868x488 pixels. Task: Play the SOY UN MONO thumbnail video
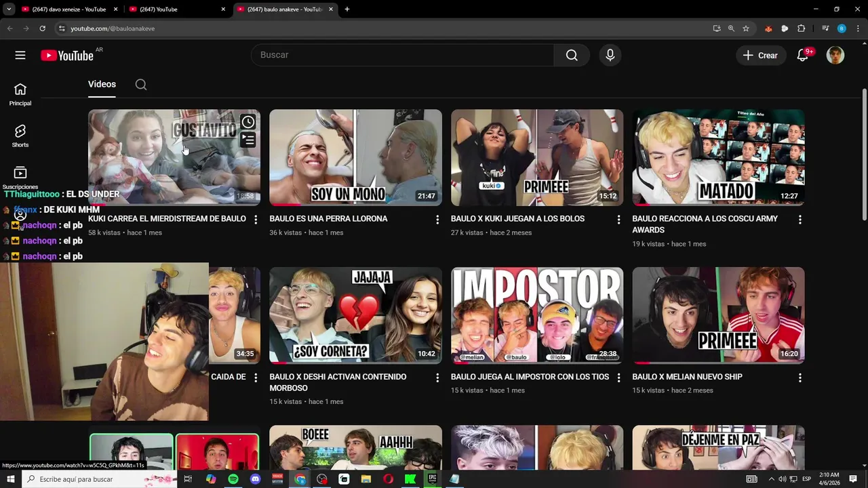355,157
